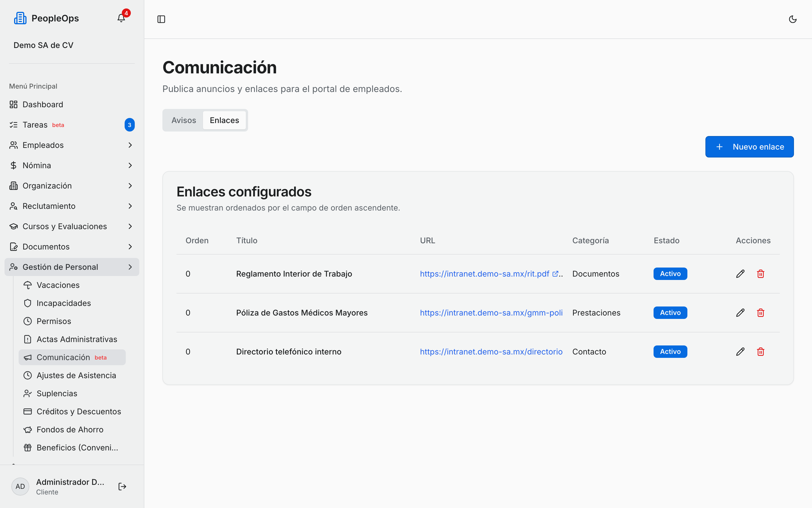Expand the Empleados menu chevron
The width and height of the screenshot is (812, 508).
click(x=130, y=145)
